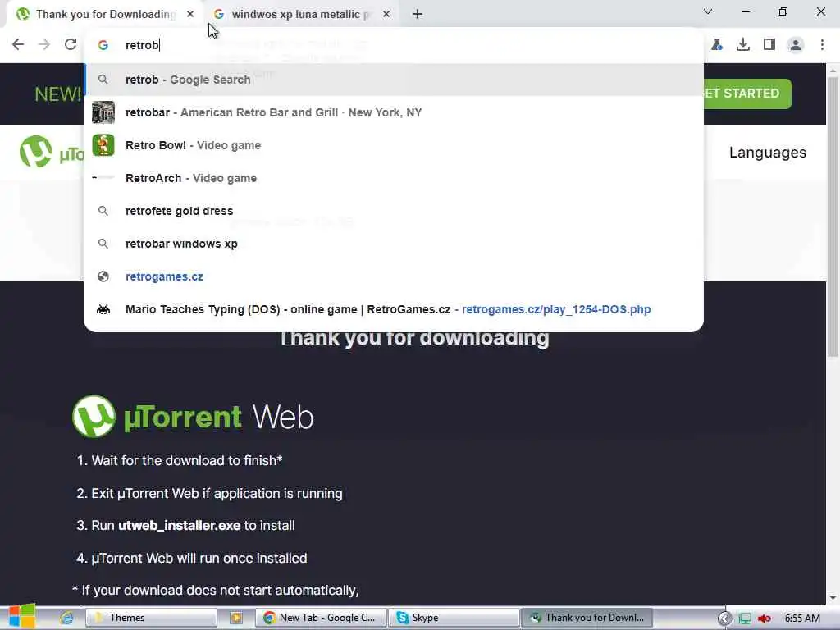This screenshot has width=840, height=630.
Task: Toggle the side panel icon
Action: pos(769,44)
